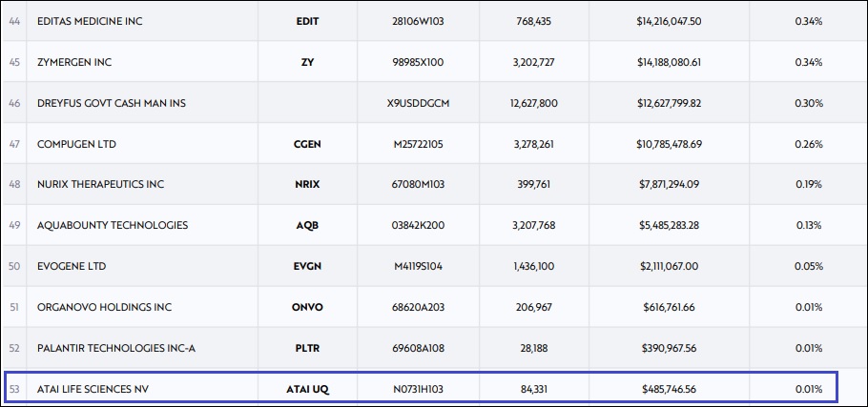This screenshot has width=868, height=407.
Task: Select market value $2,111,067.00
Action: (669, 266)
